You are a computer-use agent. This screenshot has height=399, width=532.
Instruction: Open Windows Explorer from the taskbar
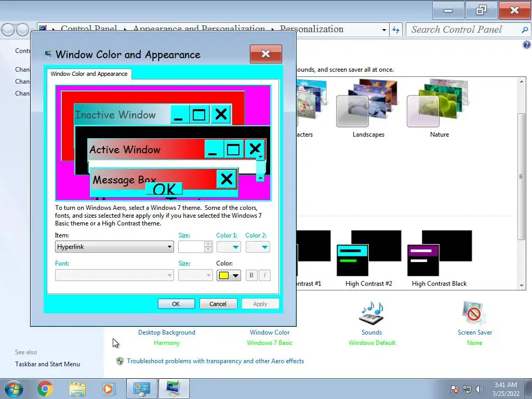tap(77, 389)
